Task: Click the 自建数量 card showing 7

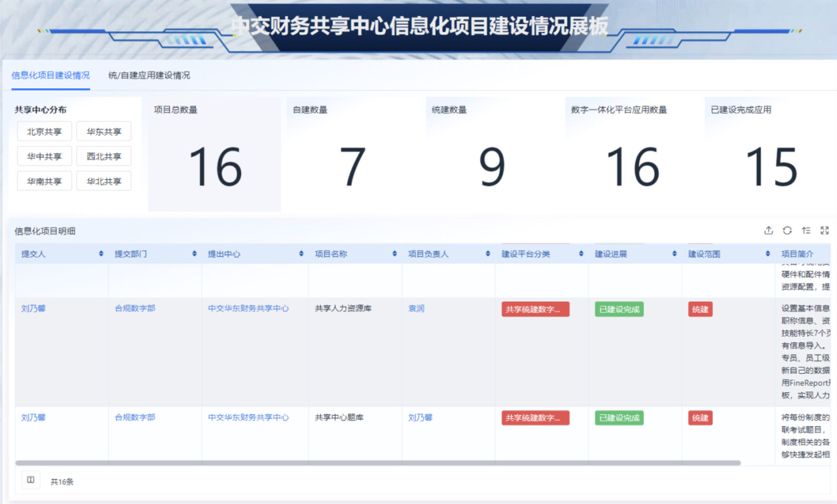Action: click(x=353, y=154)
